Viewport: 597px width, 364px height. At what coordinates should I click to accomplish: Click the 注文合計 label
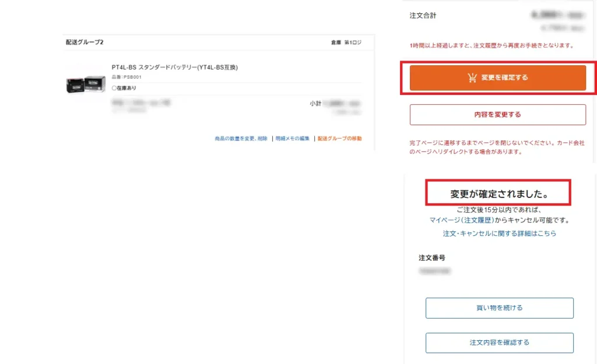[x=423, y=16]
